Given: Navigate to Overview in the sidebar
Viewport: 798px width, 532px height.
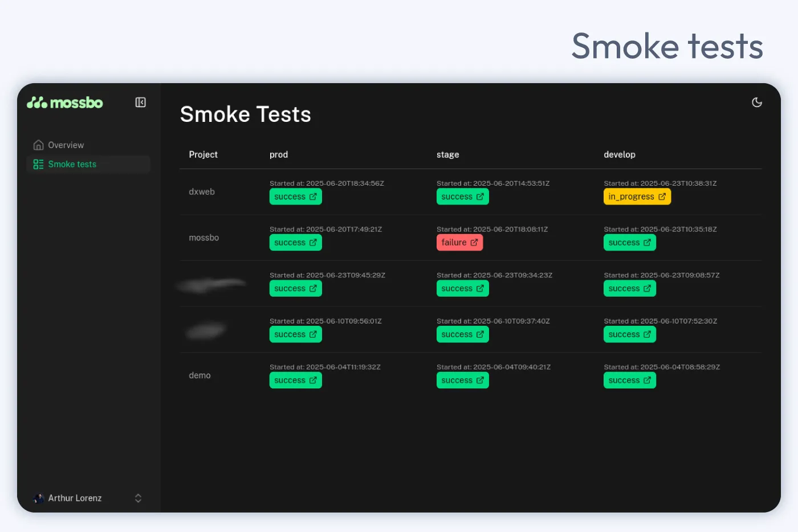Looking at the screenshot, I should pos(66,145).
